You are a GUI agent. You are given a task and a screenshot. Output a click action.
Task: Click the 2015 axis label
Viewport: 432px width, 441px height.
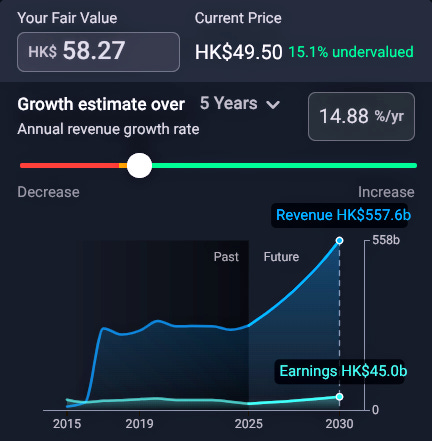[67, 424]
